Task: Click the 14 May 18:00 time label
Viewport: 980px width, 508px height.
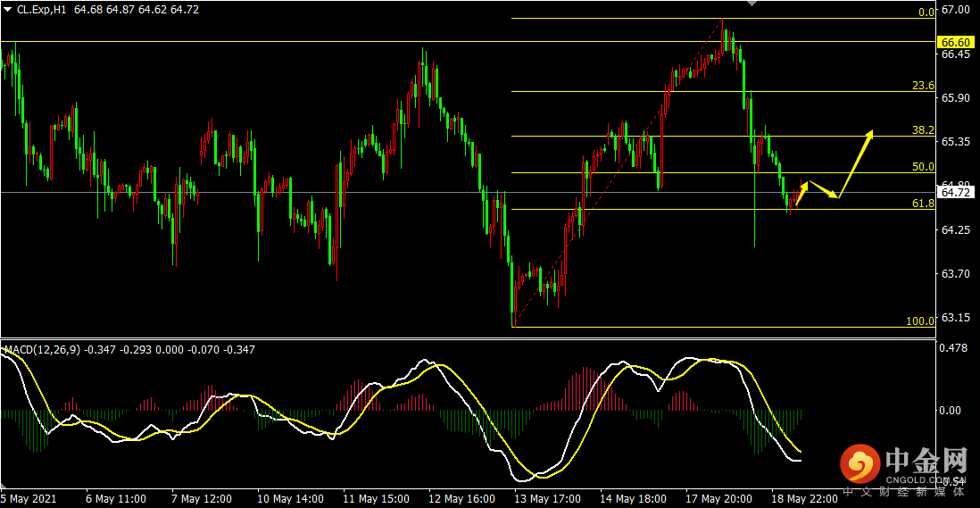Action: point(633,499)
